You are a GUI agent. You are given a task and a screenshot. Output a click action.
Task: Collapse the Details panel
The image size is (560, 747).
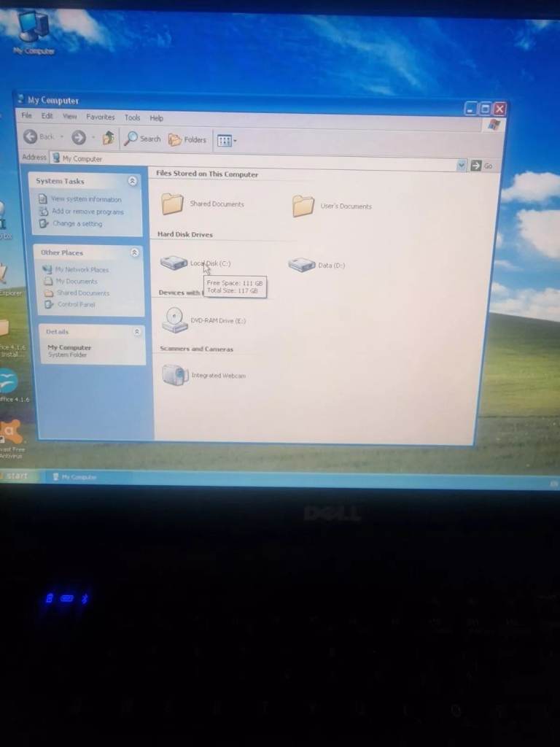pos(137,332)
